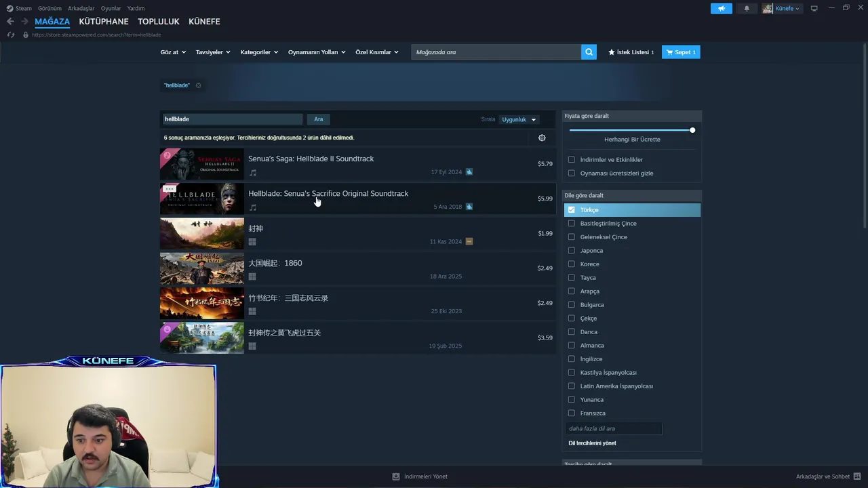The image size is (868, 488).
Task: Click mixed review icon next to 11 Kas 2024
Action: click(469, 241)
